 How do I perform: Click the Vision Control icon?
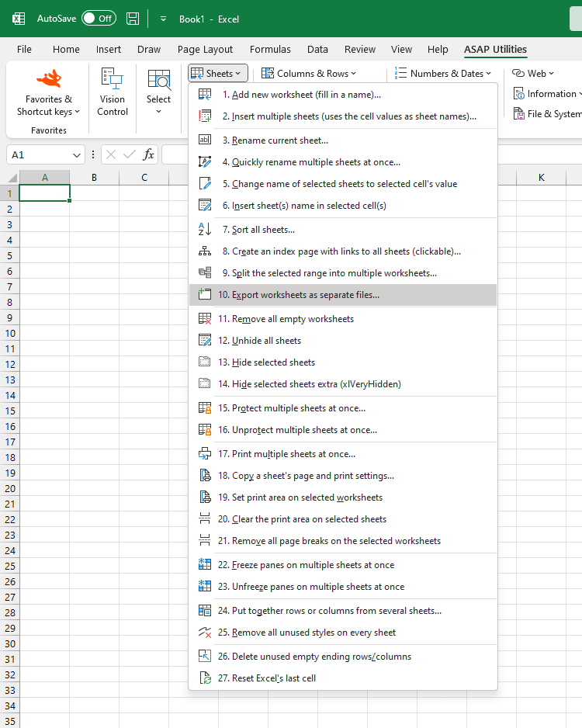(x=113, y=78)
